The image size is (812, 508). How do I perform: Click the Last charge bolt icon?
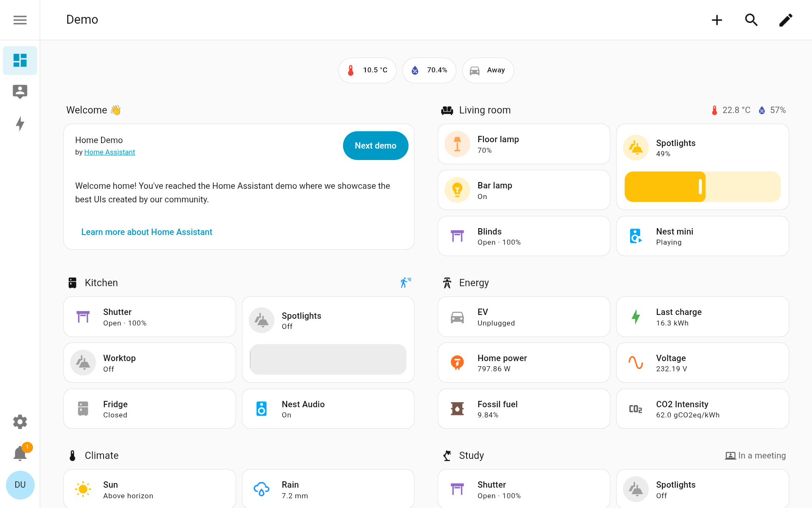(636, 317)
